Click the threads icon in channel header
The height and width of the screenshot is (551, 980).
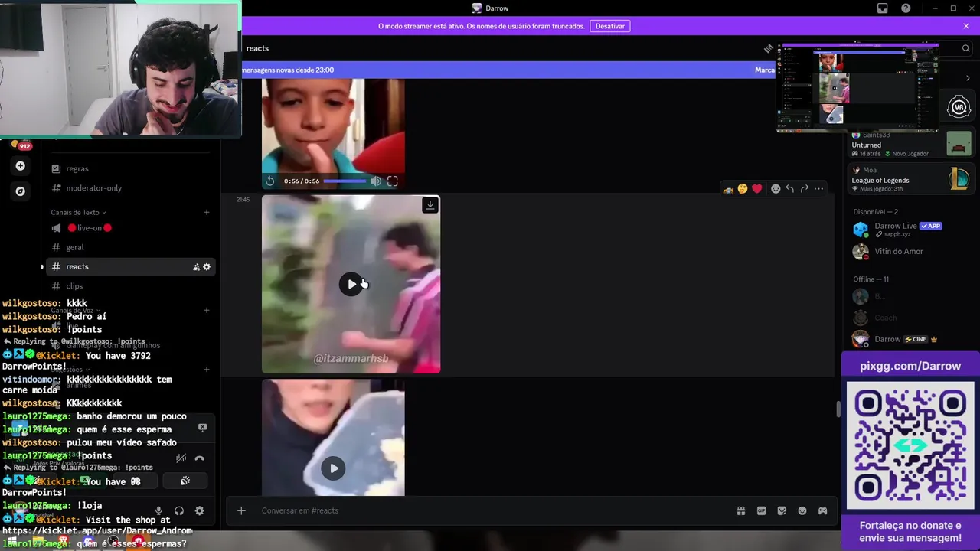pos(769,48)
